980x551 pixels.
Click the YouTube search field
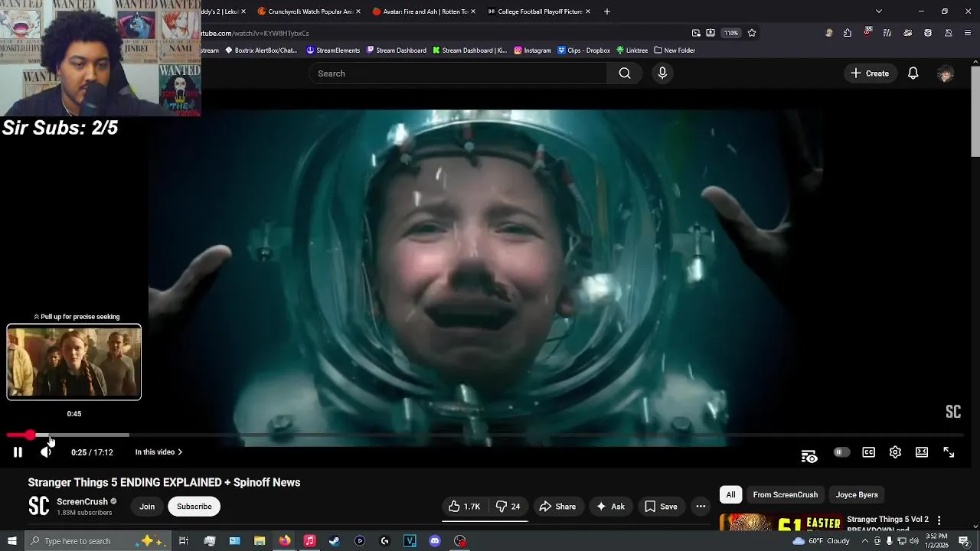tap(458, 73)
